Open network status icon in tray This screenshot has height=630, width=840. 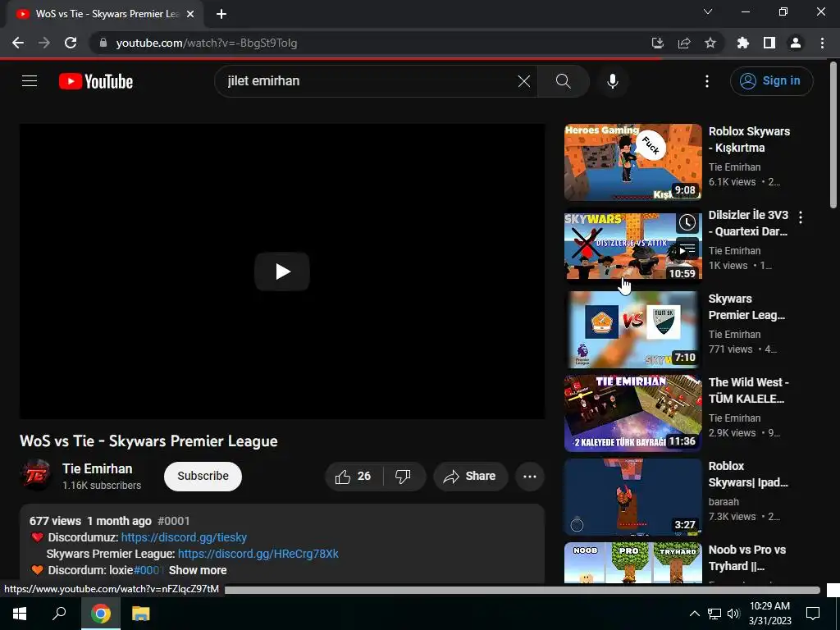(714, 614)
